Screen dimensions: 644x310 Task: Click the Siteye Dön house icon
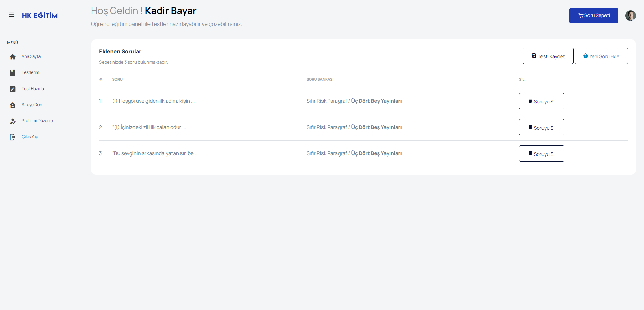(13, 105)
